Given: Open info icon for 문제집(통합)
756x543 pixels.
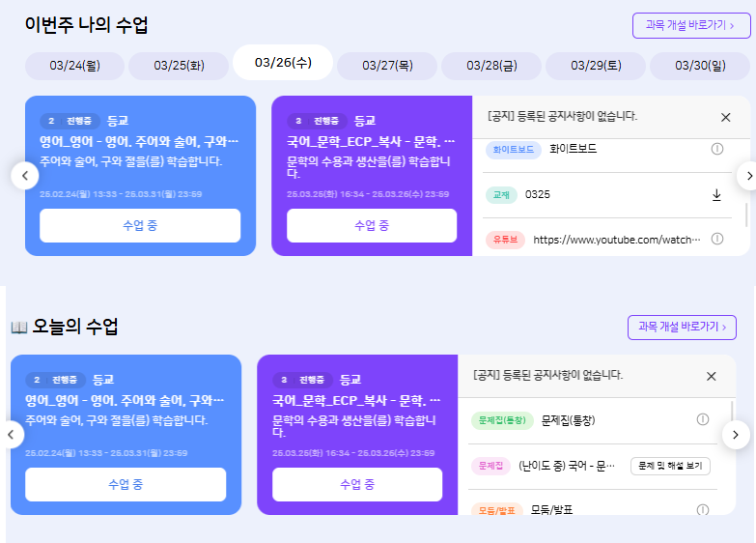Looking at the screenshot, I should (703, 419).
